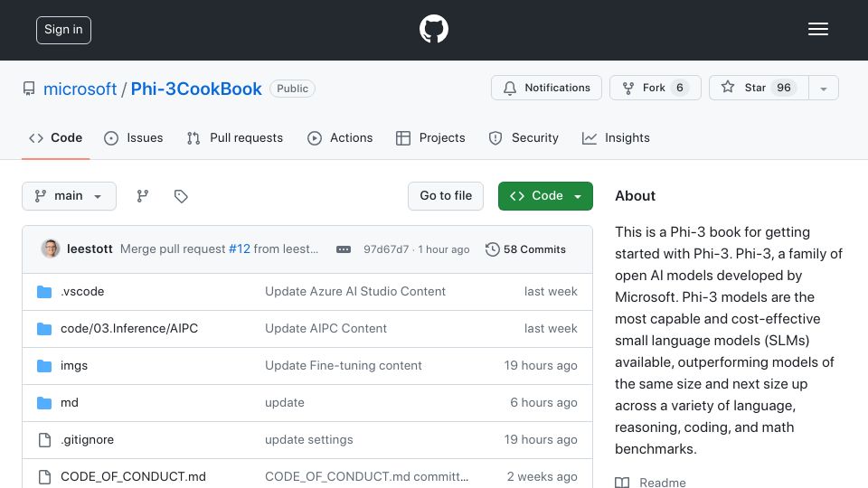The height and width of the screenshot is (488, 868).
Task: Open the .vscode folder
Action: [82, 292]
